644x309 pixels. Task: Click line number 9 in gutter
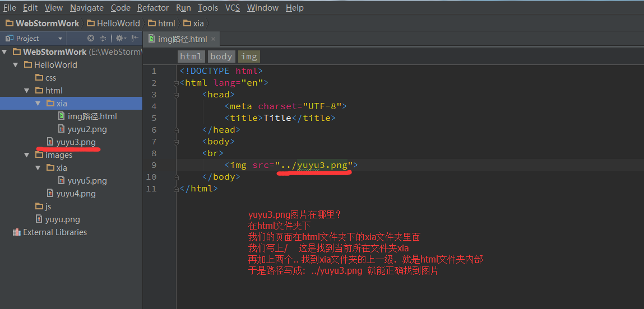pos(154,165)
